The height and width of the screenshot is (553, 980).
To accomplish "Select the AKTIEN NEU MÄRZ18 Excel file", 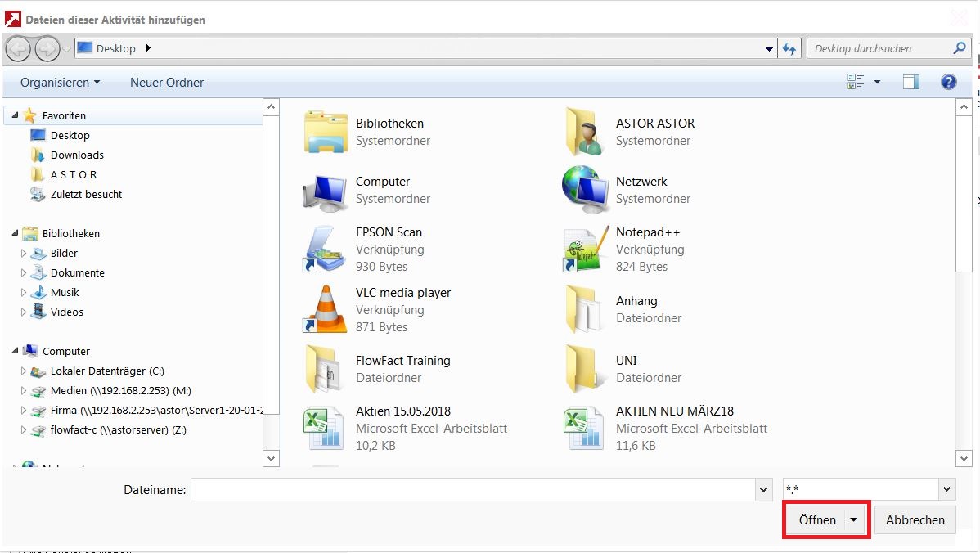I will pos(690,411).
